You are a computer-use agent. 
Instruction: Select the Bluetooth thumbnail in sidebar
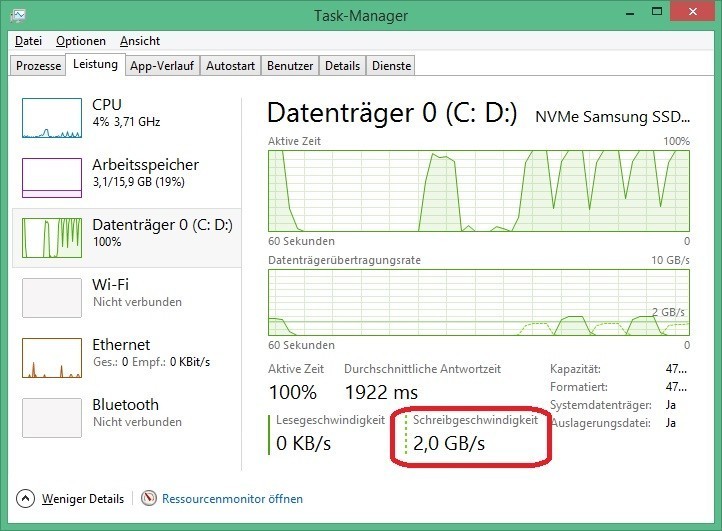click(x=52, y=418)
